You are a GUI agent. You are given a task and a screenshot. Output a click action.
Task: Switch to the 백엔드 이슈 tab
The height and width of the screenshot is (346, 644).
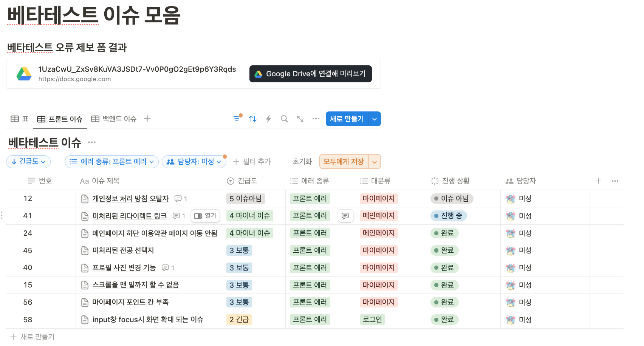[x=114, y=119]
